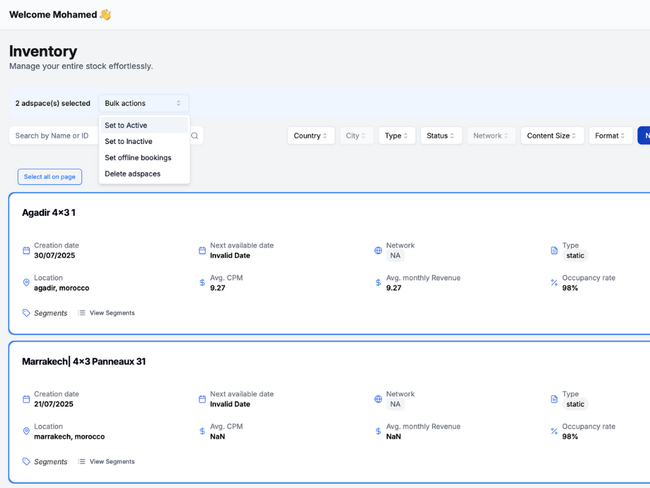Image resolution: width=650 pixels, height=488 pixels.
Task: Click the Segments tag icon in Marrakech card
Action: tap(26, 462)
